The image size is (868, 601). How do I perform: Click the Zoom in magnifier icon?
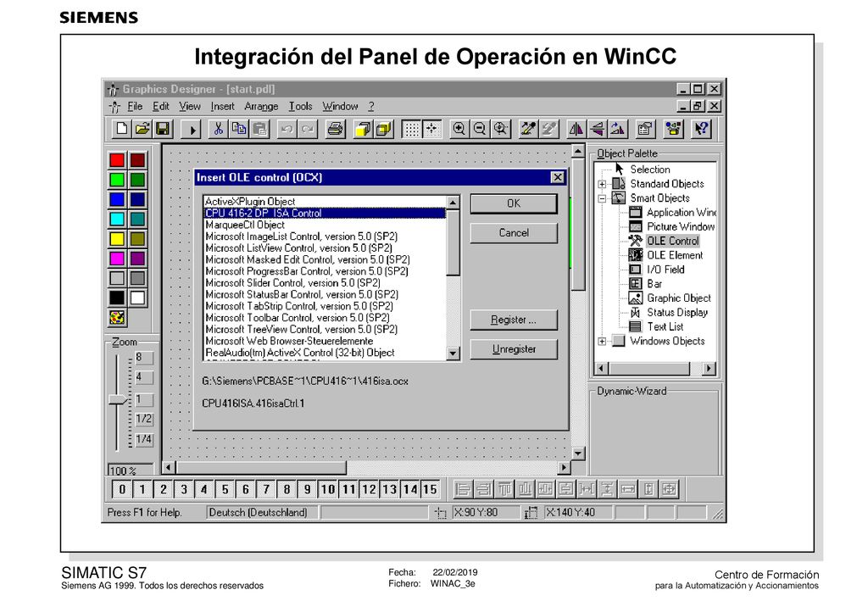click(x=459, y=129)
